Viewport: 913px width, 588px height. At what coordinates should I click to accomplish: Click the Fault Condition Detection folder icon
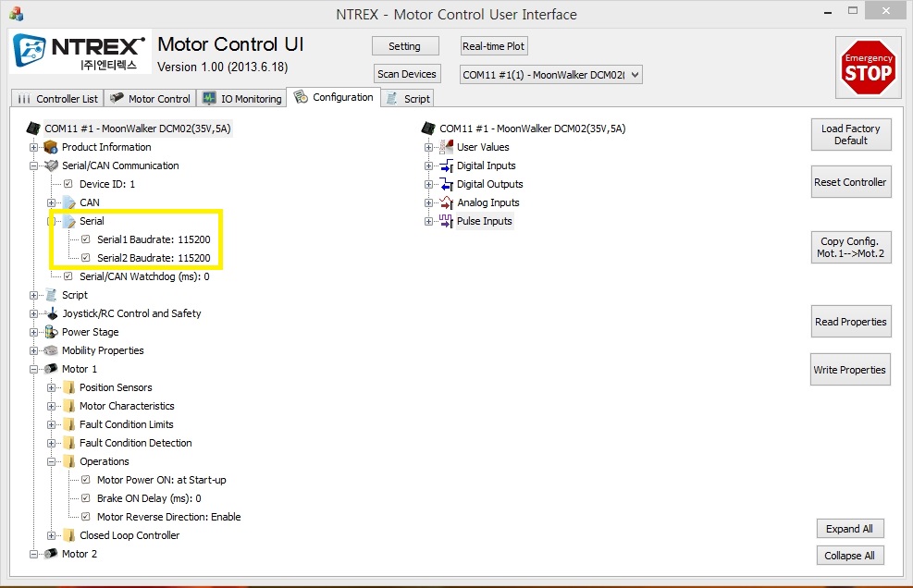68,443
